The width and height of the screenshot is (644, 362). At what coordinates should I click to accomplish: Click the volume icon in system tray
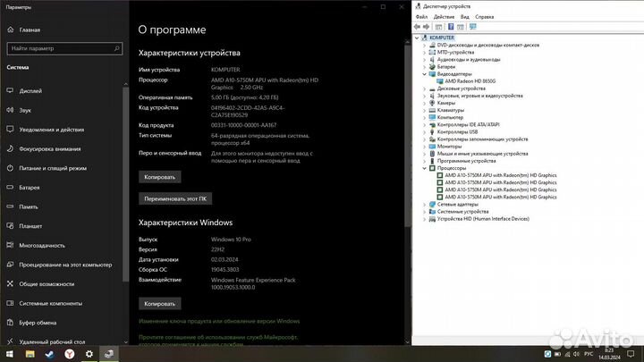(x=576, y=354)
